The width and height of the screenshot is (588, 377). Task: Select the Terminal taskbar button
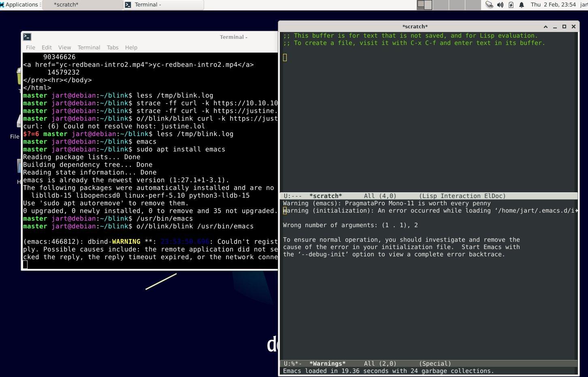[163, 5]
